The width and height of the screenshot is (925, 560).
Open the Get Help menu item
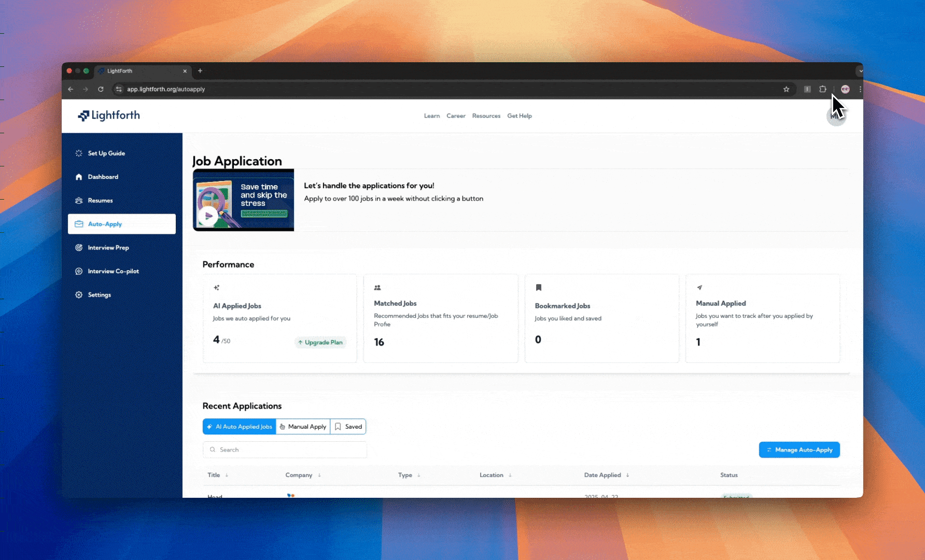[x=519, y=116]
